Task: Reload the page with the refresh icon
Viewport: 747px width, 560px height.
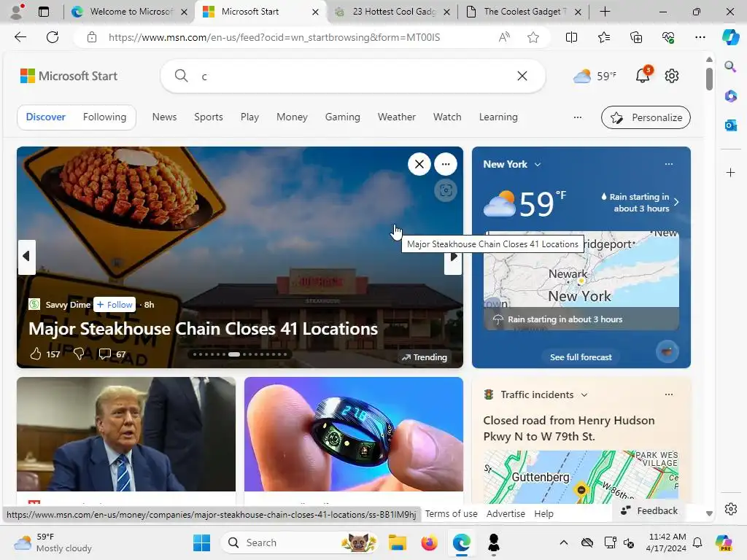Action: coord(53,37)
